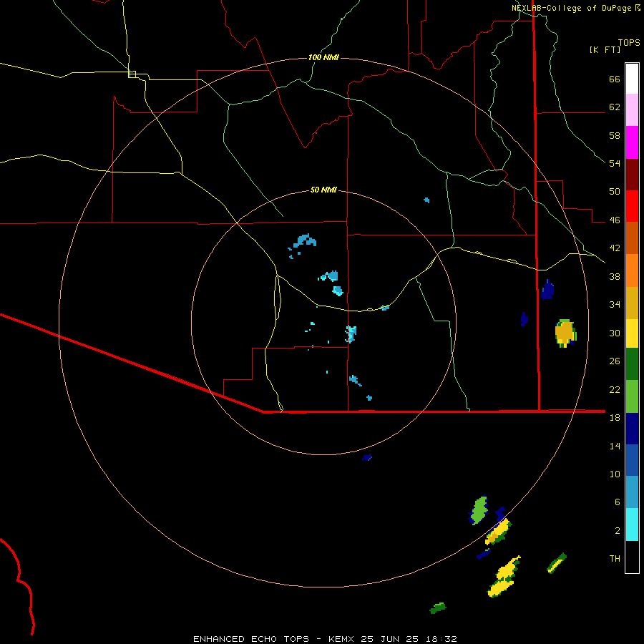The width and height of the screenshot is (644, 644).
Task: Click the '50 NMI' range ring label
Action: click(x=323, y=190)
